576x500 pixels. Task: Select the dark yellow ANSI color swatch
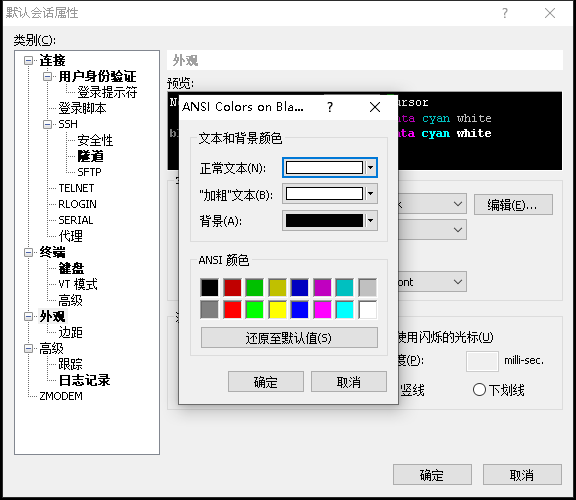pos(277,287)
